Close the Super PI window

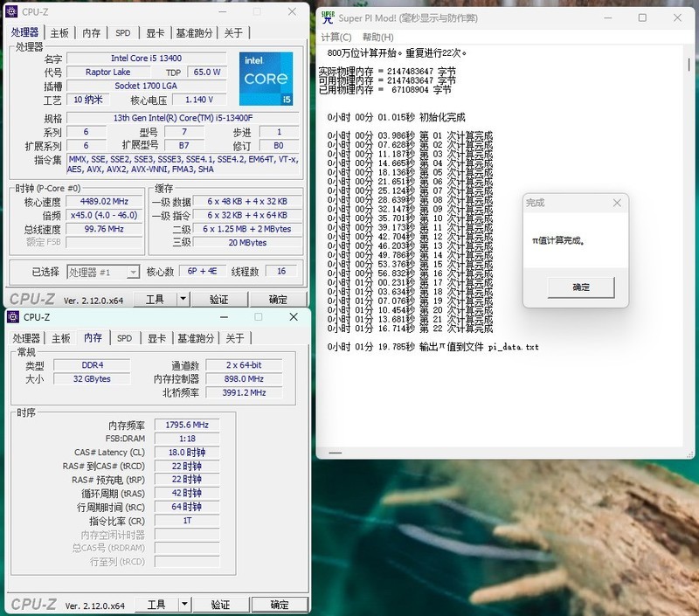click(678, 17)
